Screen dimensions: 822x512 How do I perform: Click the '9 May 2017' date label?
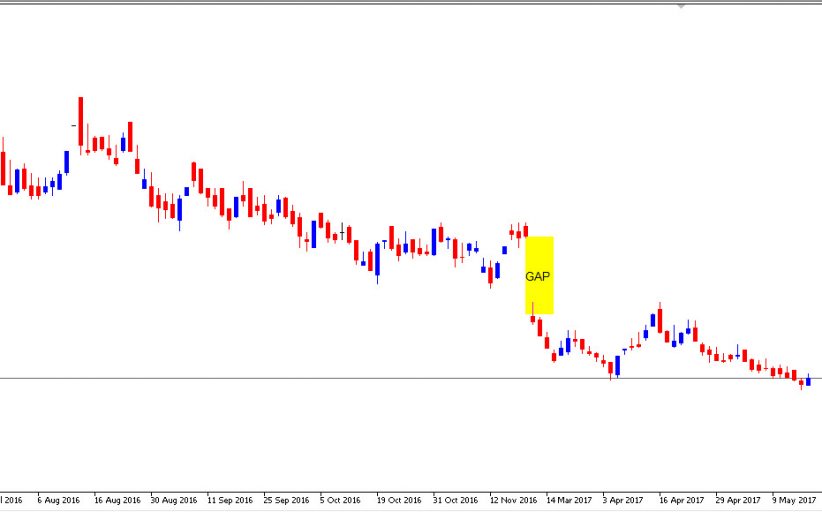[794, 500]
